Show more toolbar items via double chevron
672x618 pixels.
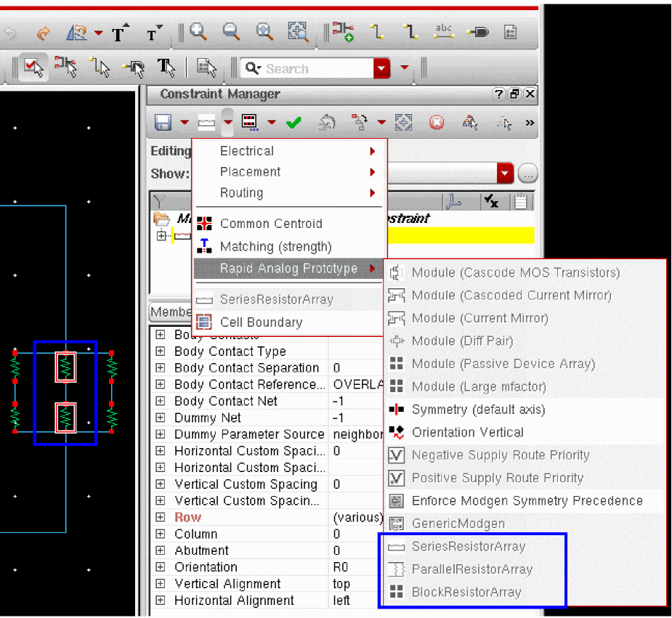tap(530, 123)
